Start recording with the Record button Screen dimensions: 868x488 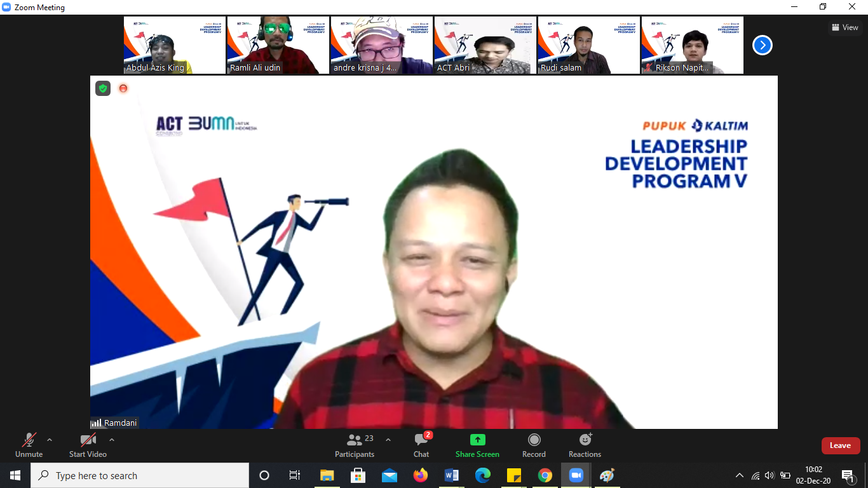(x=534, y=445)
